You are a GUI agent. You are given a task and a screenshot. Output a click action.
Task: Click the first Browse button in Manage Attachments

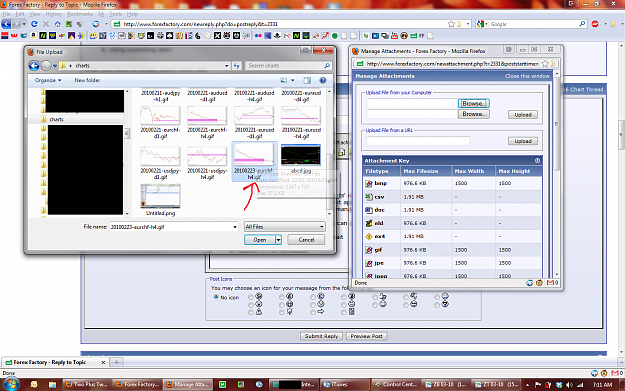[474, 103]
